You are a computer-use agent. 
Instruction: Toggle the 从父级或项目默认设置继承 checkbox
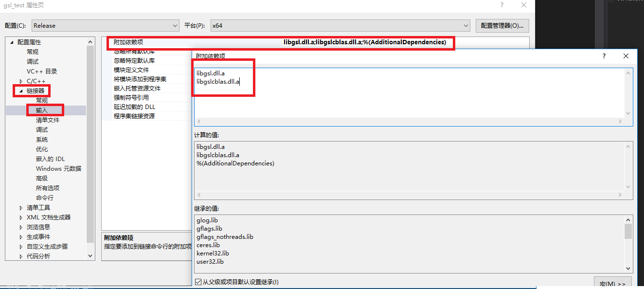(x=198, y=281)
